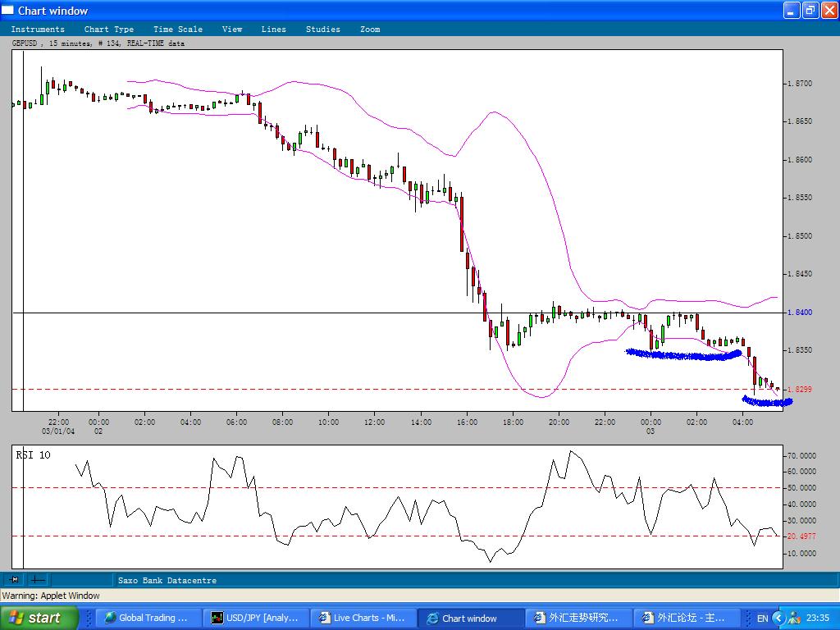The width and height of the screenshot is (840, 630).
Task: Click the 1.8700 price axis label
Action: point(800,84)
